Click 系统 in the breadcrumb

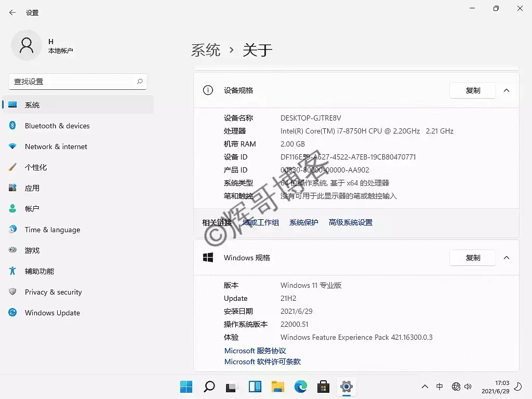tap(206, 50)
